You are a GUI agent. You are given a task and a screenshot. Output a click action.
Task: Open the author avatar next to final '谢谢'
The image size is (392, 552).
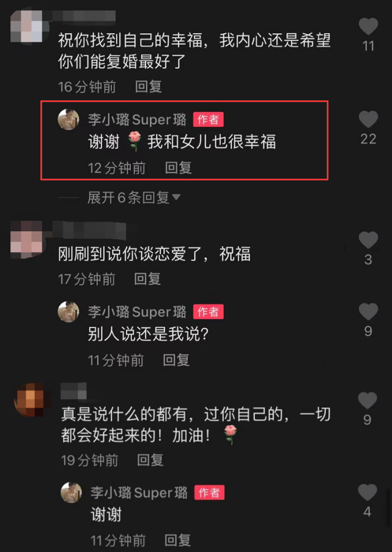coord(71,493)
